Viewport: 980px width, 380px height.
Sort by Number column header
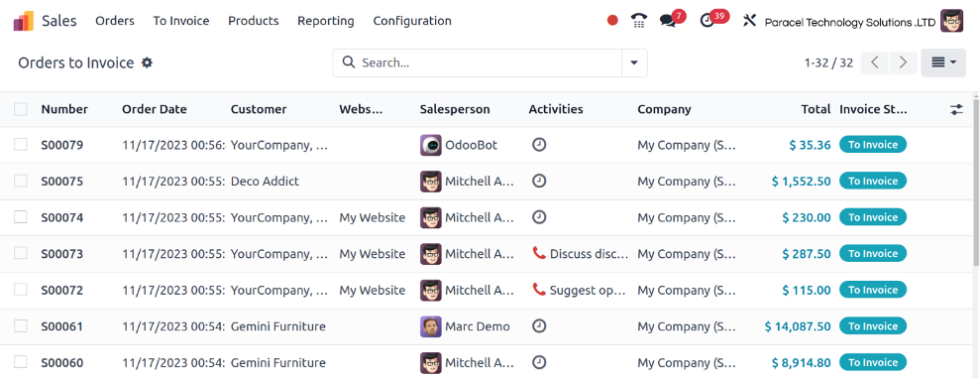pyautogui.click(x=64, y=109)
